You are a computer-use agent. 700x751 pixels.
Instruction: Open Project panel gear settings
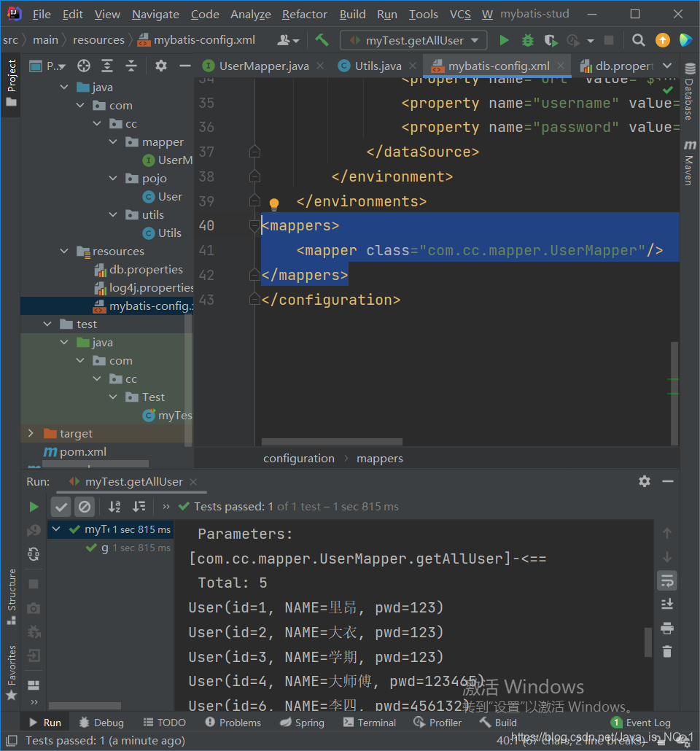[x=161, y=66]
